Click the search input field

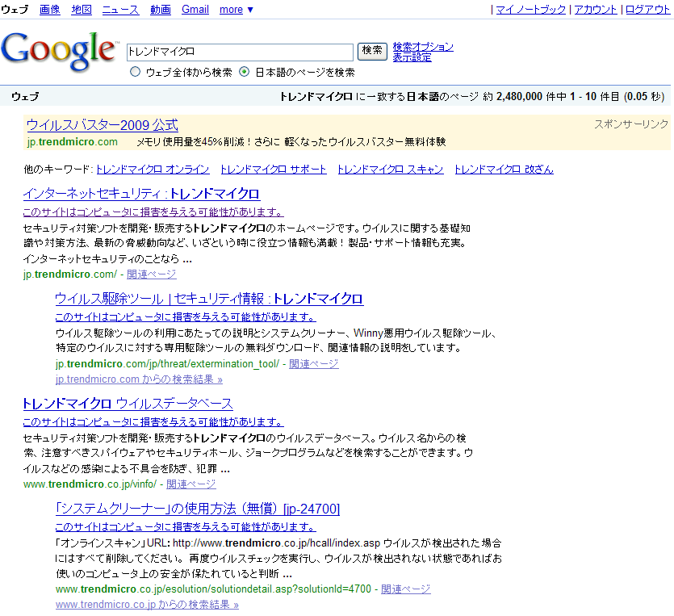click(x=240, y=52)
